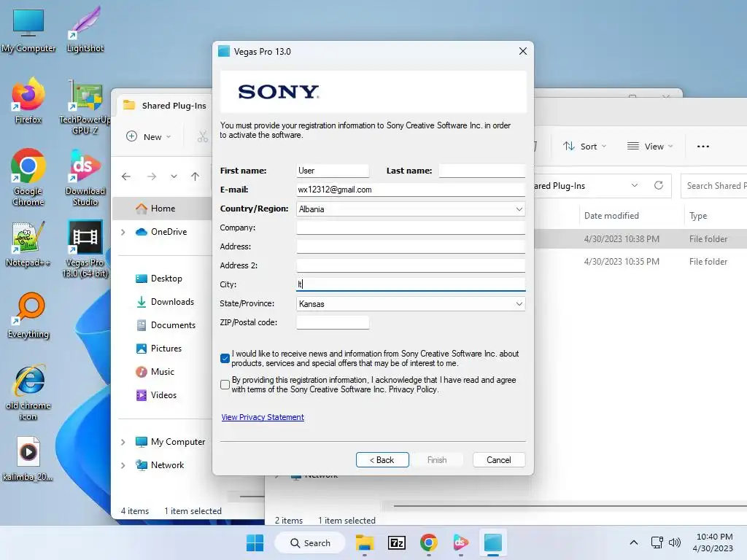Viewport: 747px width, 560px height.
Task: Expand OneDrive in navigation pane
Action: pyautogui.click(x=123, y=232)
